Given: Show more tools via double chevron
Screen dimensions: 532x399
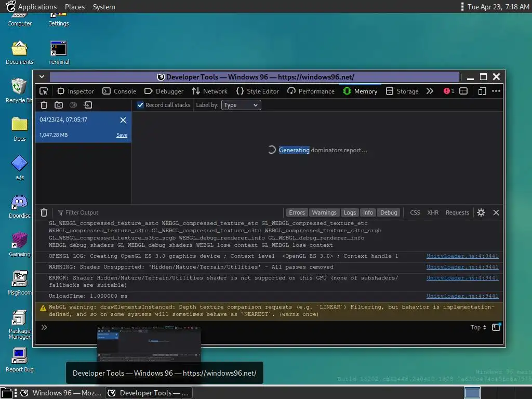Looking at the screenshot, I should click(x=430, y=91).
